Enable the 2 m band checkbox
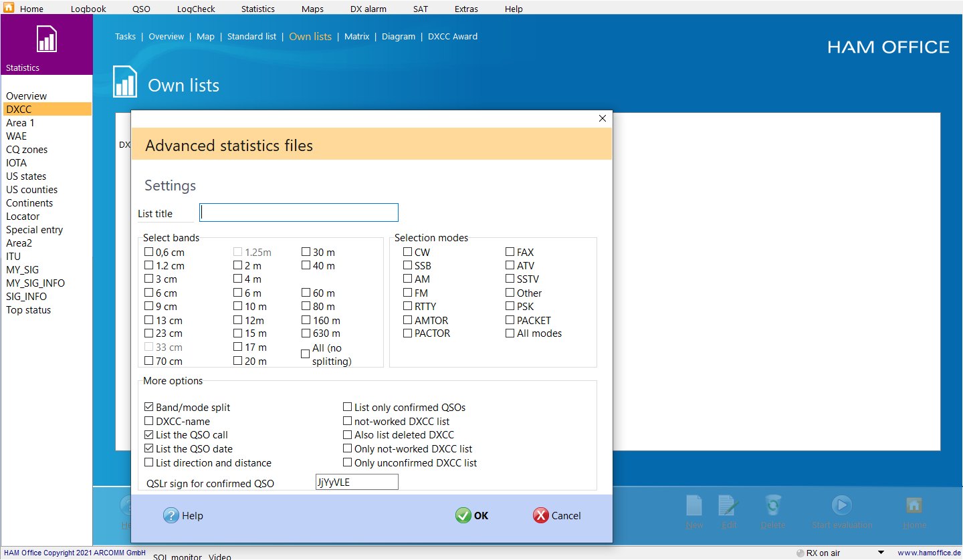 [x=237, y=265]
